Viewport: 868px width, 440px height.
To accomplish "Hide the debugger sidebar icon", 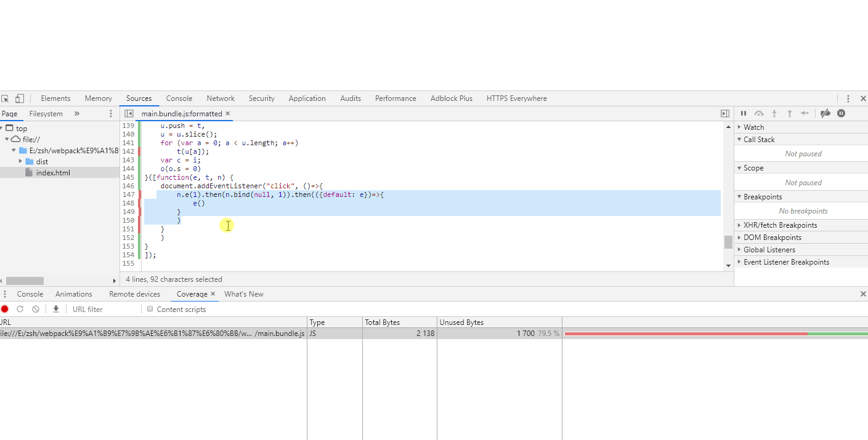I will [x=725, y=114].
